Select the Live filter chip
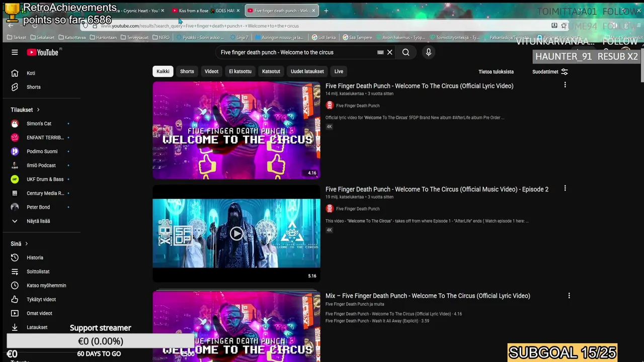Screen dimensions: 644x362 click(x=339, y=71)
